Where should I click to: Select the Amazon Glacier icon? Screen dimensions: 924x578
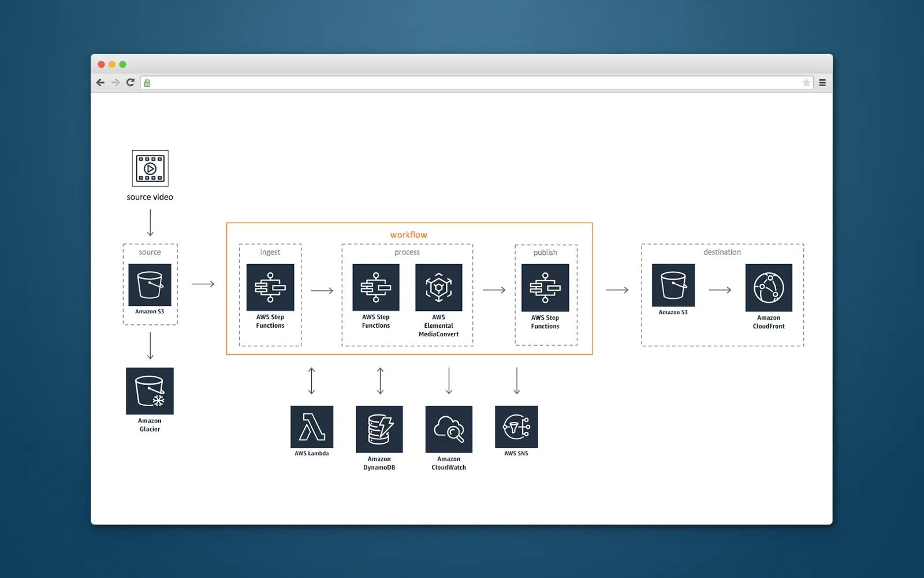[x=150, y=391]
